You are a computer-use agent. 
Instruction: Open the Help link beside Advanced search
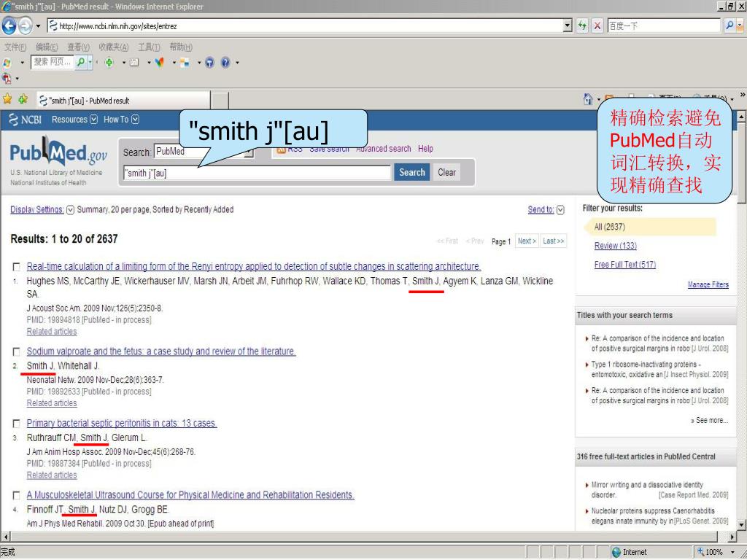(425, 149)
